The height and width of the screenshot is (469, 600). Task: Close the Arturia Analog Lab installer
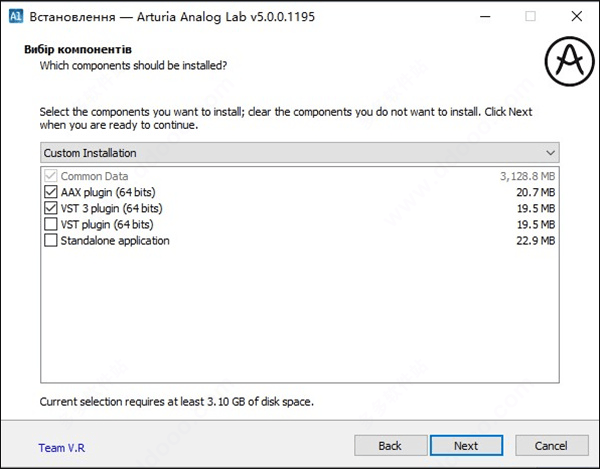[576, 16]
